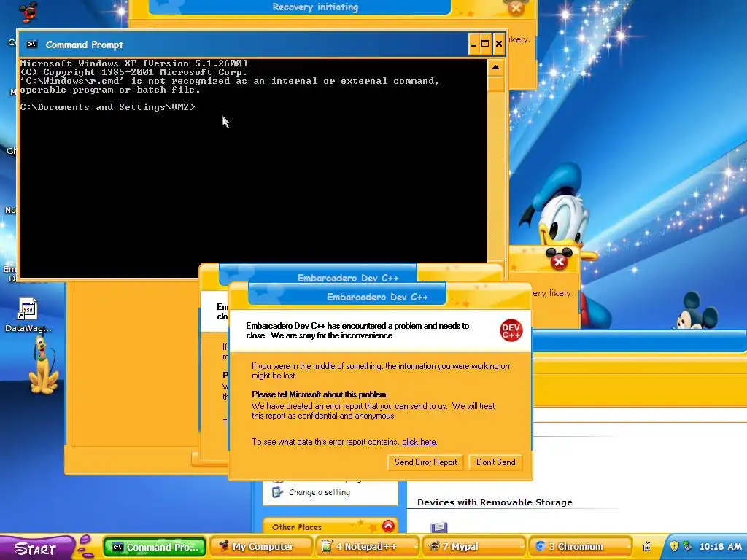Close the Recovery initiating window
The image size is (747, 560).
(516, 8)
